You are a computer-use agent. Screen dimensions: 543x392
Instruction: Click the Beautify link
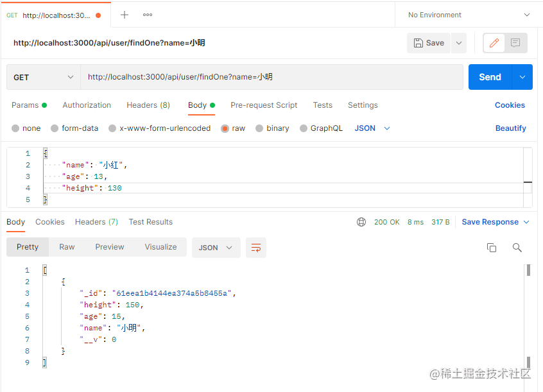511,128
